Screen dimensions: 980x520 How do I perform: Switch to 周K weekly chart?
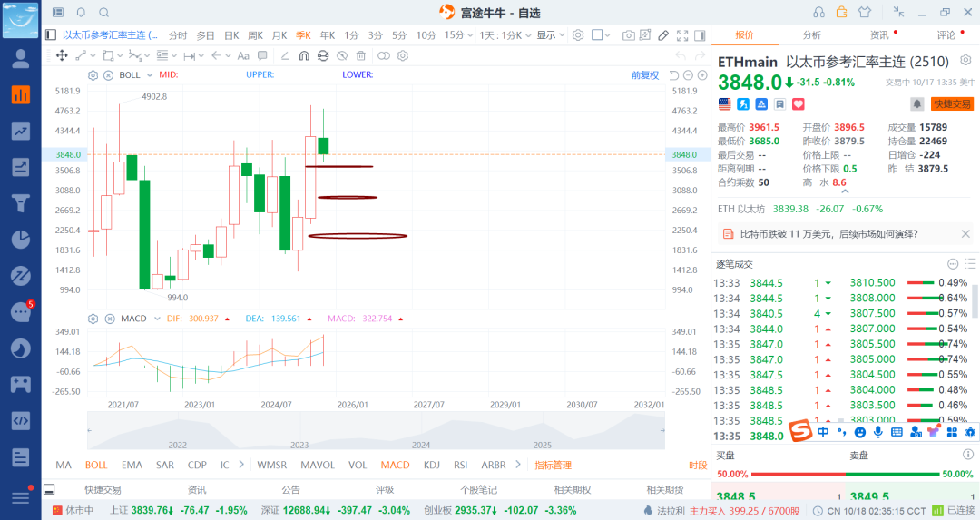[x=256, y=35]
